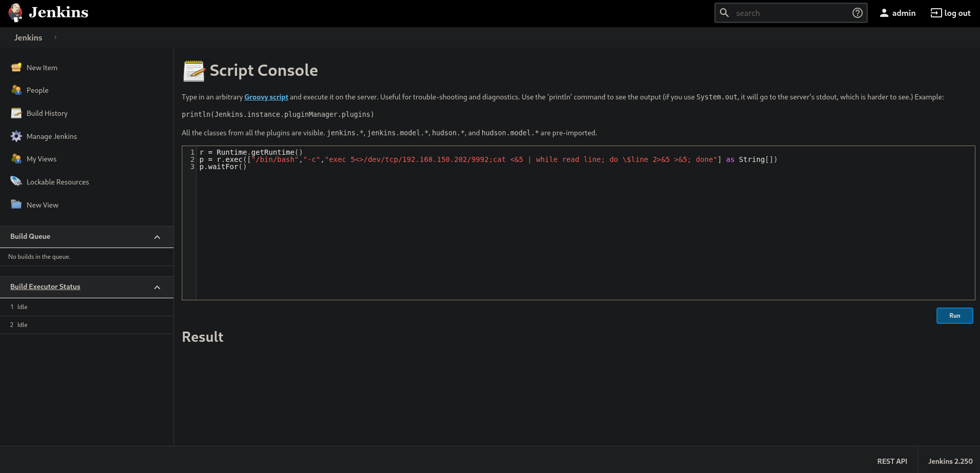Screen dimensions: 980x473
Task: Click the Jenkins title in the header
Action: tap(58, 12)
